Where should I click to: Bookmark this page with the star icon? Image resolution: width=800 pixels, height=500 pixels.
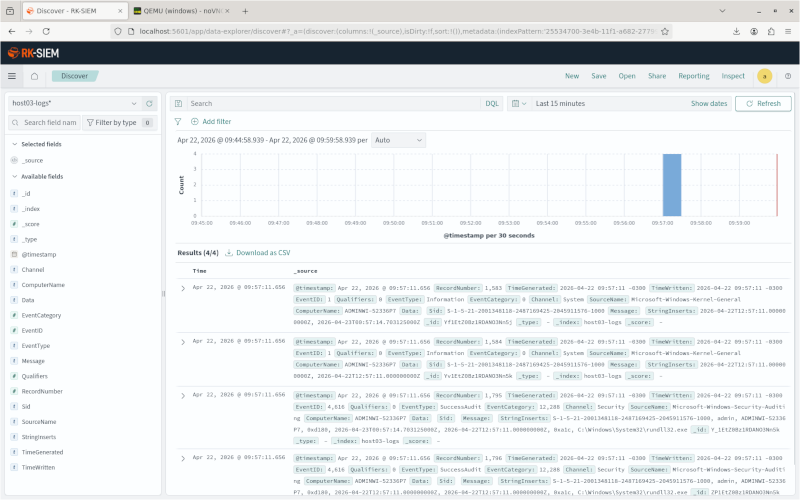click(665, 31)
